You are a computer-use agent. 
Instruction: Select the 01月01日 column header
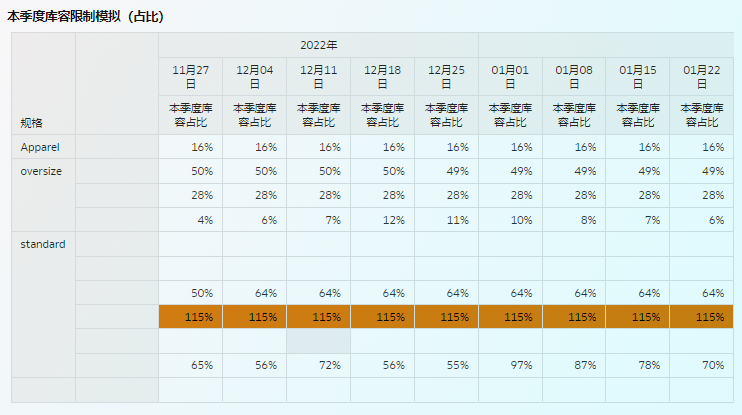point(510,77)
